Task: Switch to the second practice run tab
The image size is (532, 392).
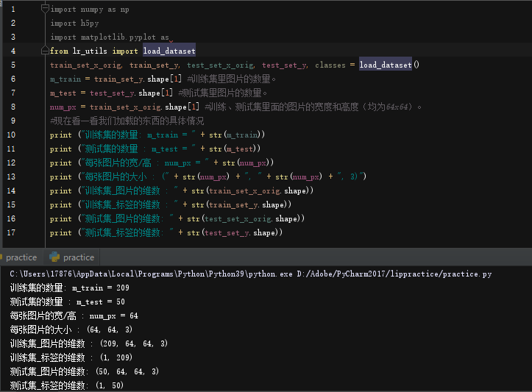Action: pos(71,257)
